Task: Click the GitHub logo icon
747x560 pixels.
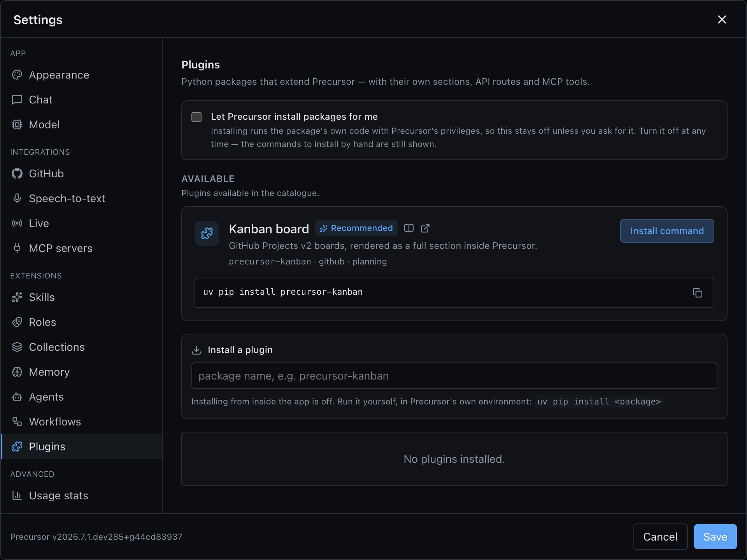Action: point(17,173)
